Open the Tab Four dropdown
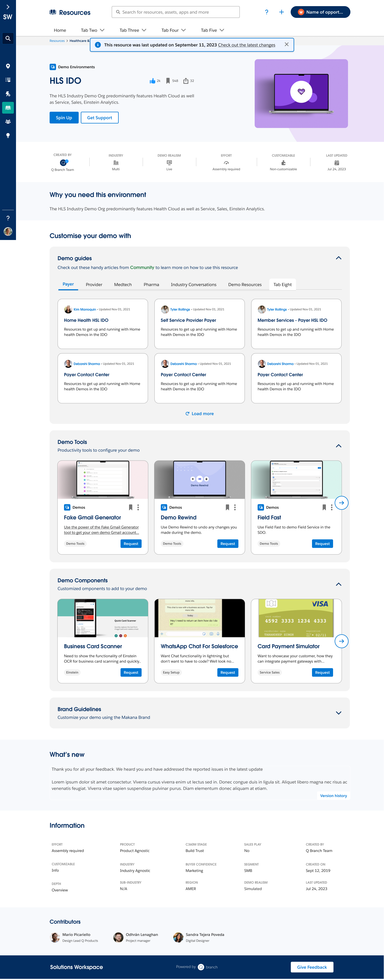 click(x=174, y=30)
